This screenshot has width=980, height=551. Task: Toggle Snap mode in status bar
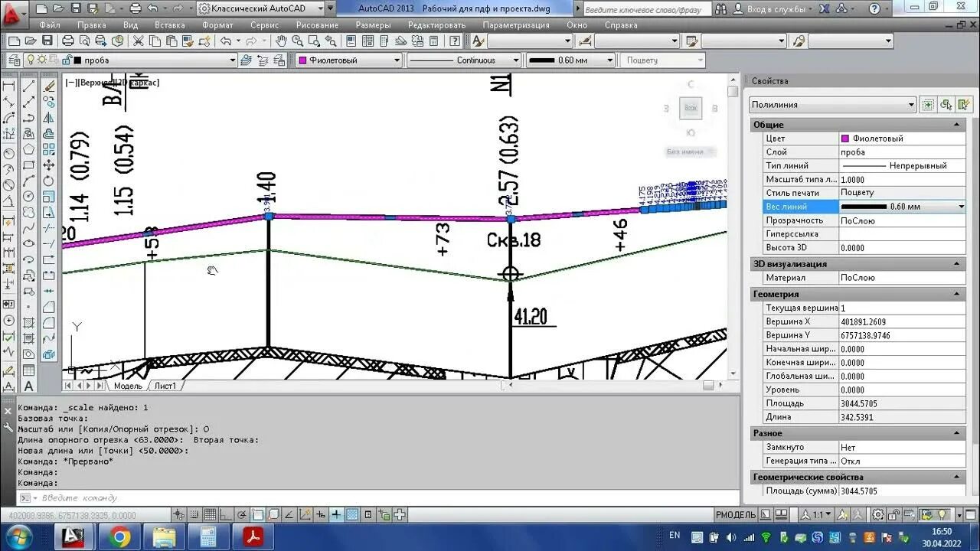(194, 514)
